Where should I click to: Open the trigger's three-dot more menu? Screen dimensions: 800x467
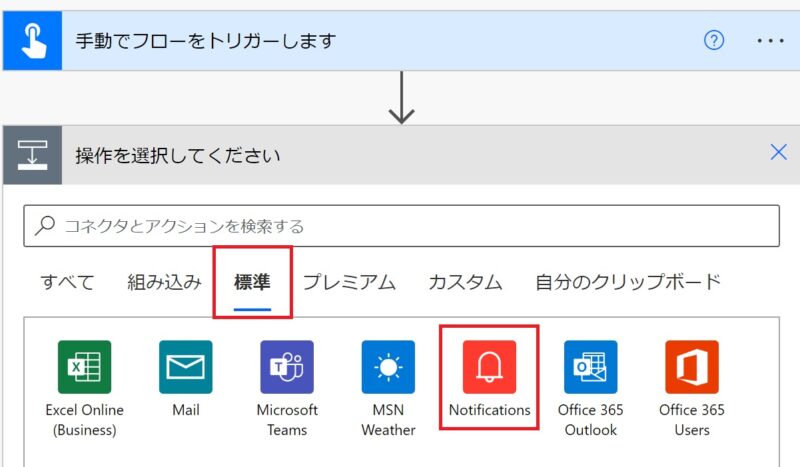(770, 41)
